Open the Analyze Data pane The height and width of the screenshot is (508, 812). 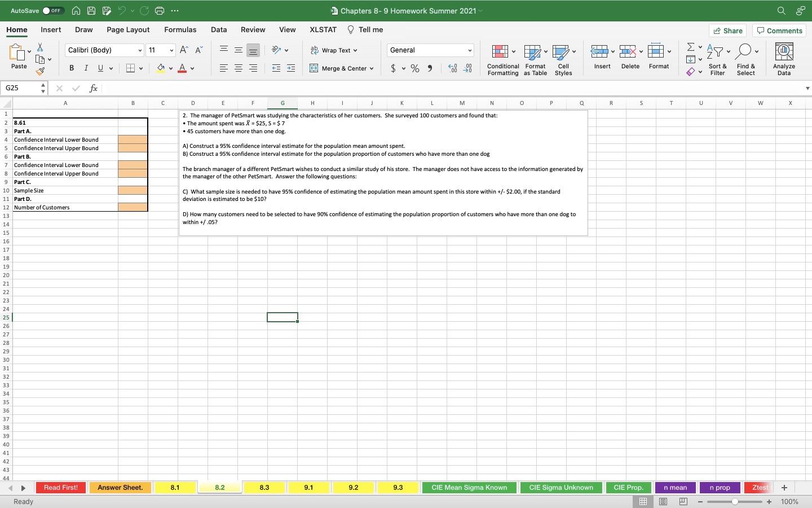point(784,58)
